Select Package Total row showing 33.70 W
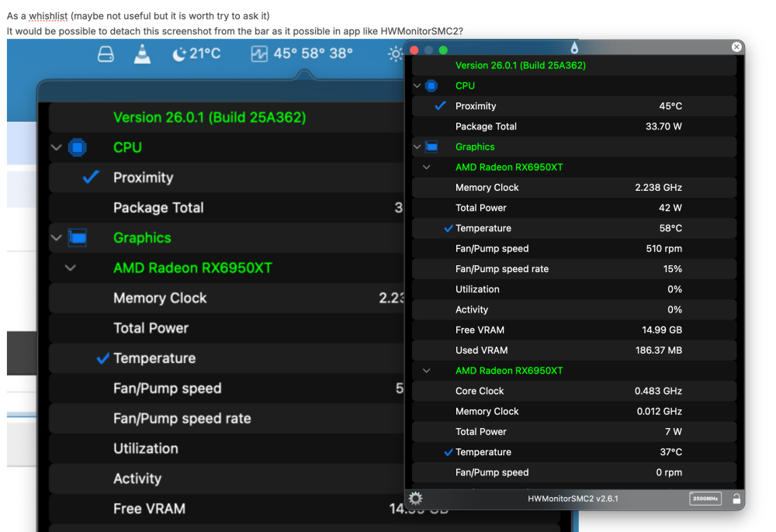Image resolution: width=776 pixels, height=532 pixels. tap(574, 126)
